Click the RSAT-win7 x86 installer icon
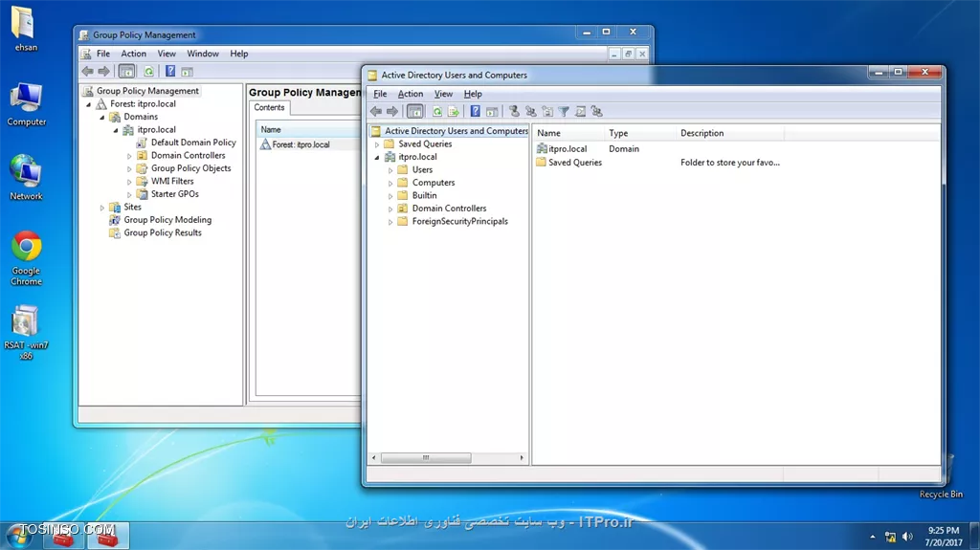This screenshot has width=980, height=550. [x=26, y=333]
